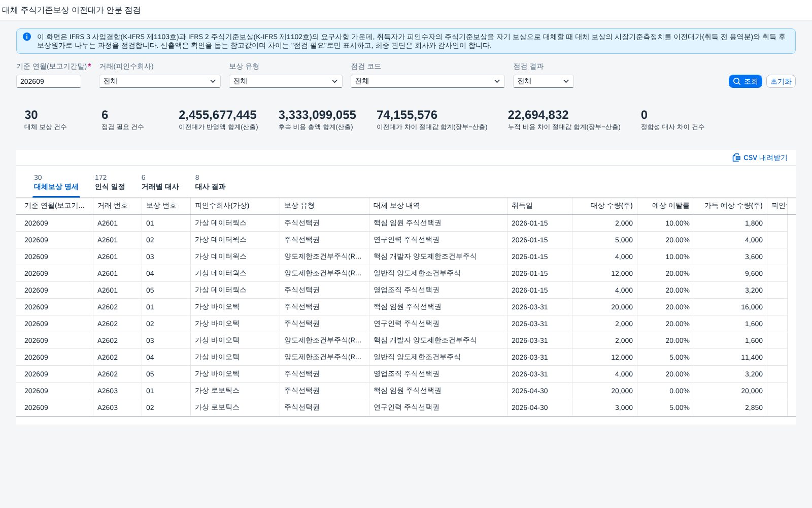
Task: Click the 취득일 column header
Action: coord(540,206)
